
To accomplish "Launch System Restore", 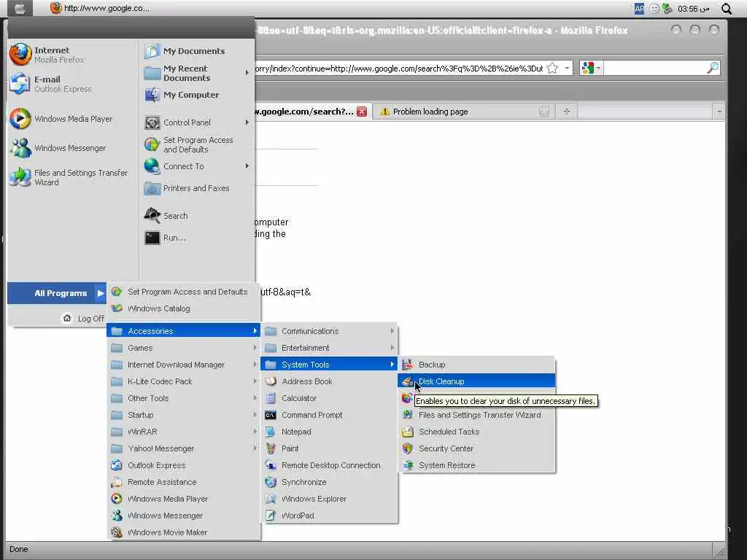I will pos(477,465).
